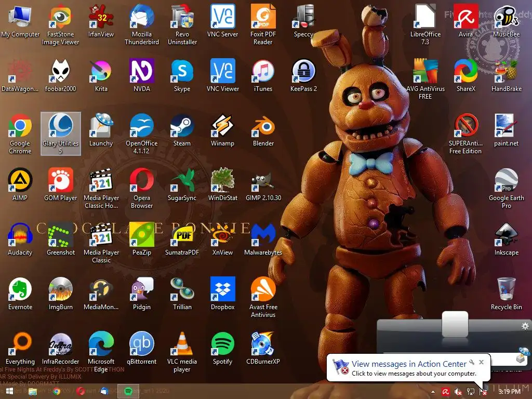Show hidden system tray icons arrow
The image size is (532, 399).
coord(433,392)
